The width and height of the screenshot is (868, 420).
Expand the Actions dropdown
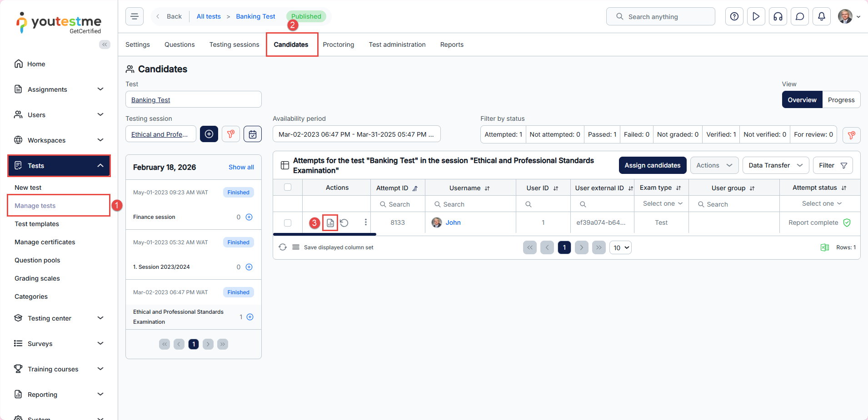(x=713, y=165)
